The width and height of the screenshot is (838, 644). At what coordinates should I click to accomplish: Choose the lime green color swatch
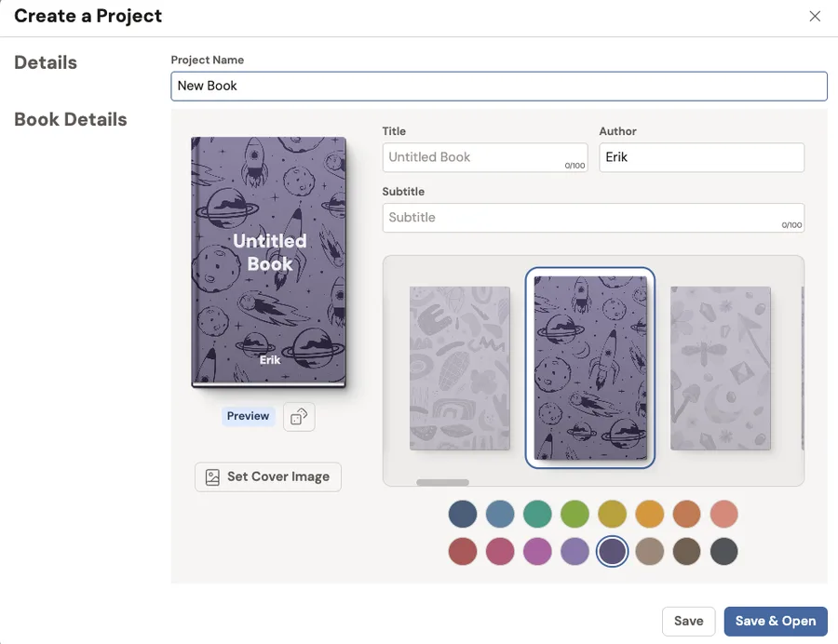(574, 515)
